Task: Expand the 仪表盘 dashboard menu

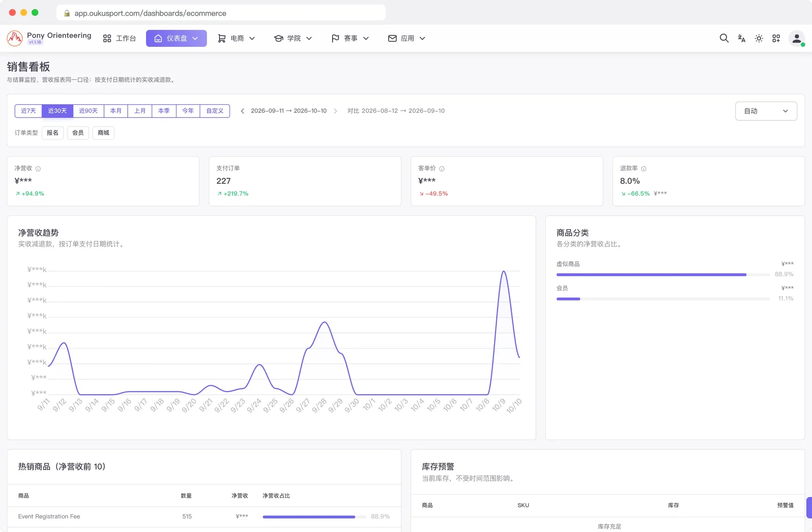Action: (x=176, y=38)
